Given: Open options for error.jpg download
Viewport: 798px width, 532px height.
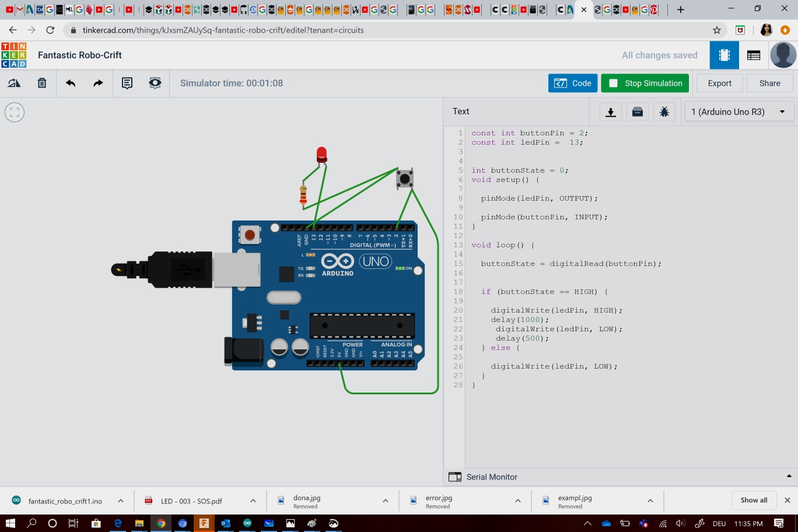Looking at the screenshot, I should pyautogui.click(x=517, y=501).
